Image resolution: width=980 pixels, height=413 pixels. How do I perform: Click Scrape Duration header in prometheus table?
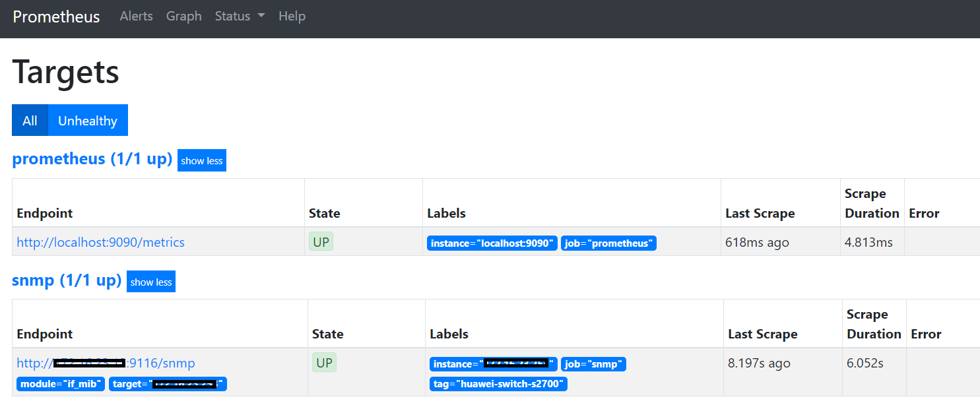click(872, 203)
